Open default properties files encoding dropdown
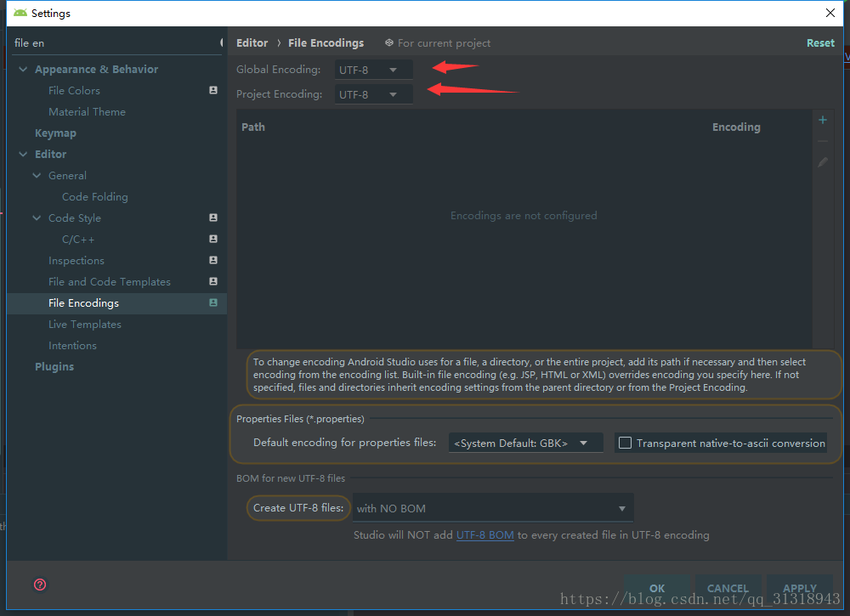The height and width of the screenshot is (616, 850). [526, 443]
